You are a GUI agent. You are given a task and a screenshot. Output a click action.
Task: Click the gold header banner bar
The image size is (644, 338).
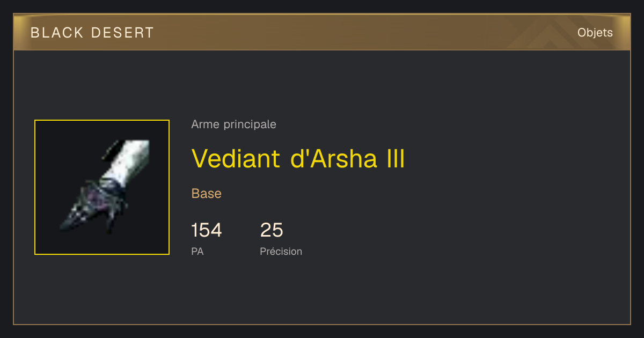[x=322, y=33]
